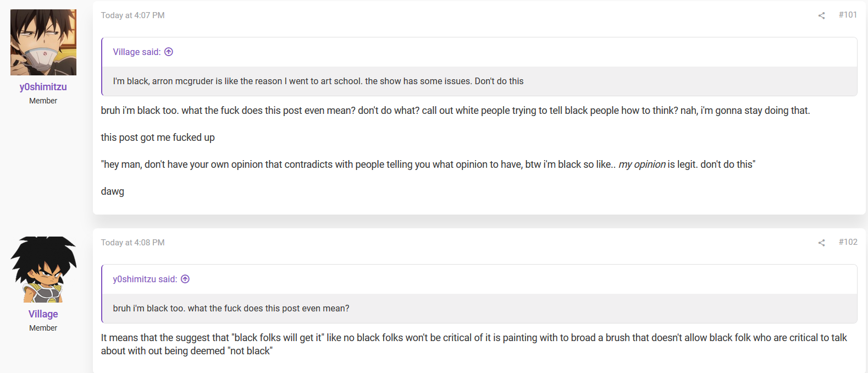868x373 pixels.
Task: Click 'y0shimitzu said:' quote header
Action: click(x=145, y=279)
